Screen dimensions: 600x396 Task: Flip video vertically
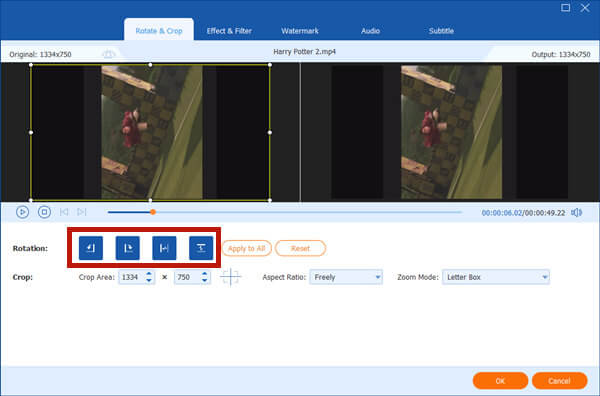coord(201,248)
